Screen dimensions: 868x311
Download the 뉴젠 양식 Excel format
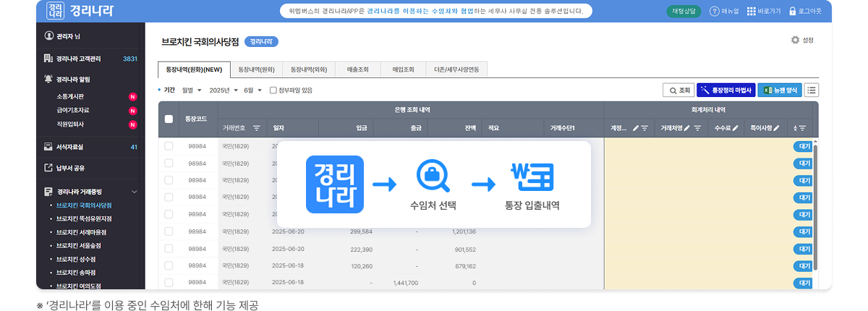(780, 90)
